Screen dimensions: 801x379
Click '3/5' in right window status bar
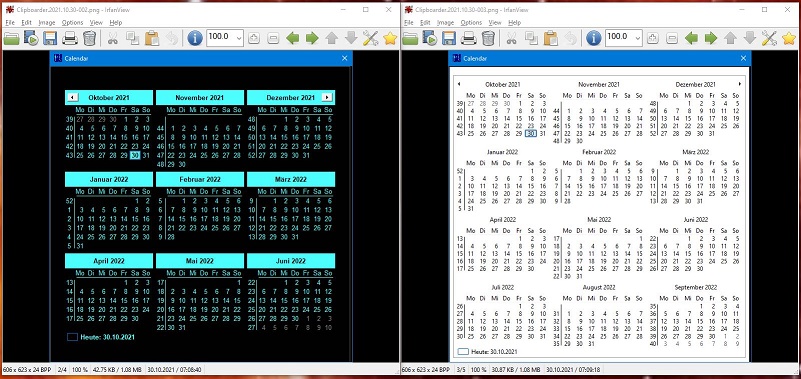(461, 369)
